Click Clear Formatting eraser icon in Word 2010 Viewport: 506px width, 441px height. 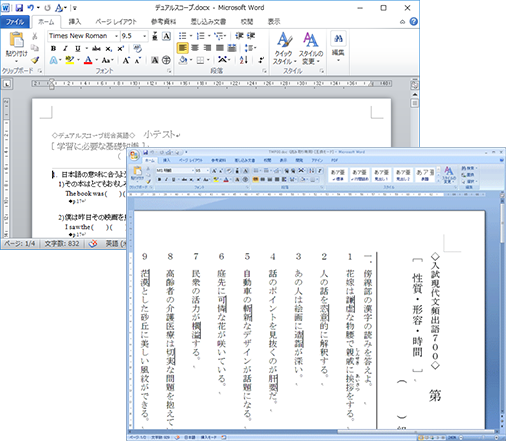(137, 49)
